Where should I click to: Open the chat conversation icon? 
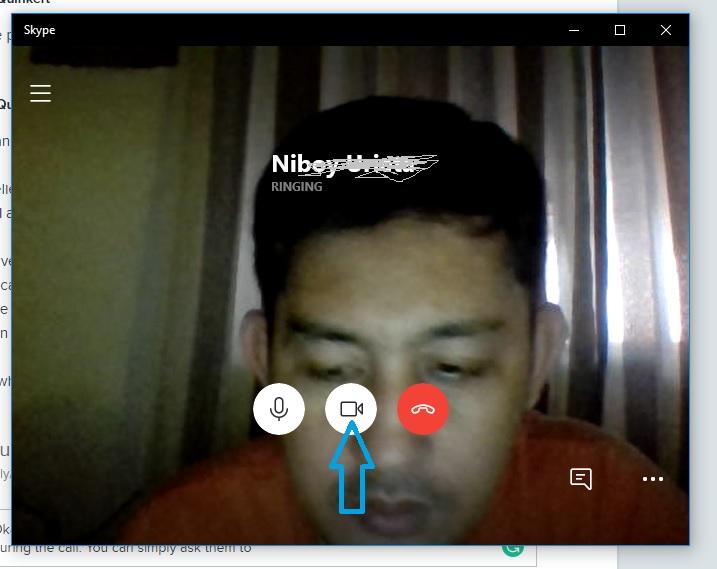[581, 479]
